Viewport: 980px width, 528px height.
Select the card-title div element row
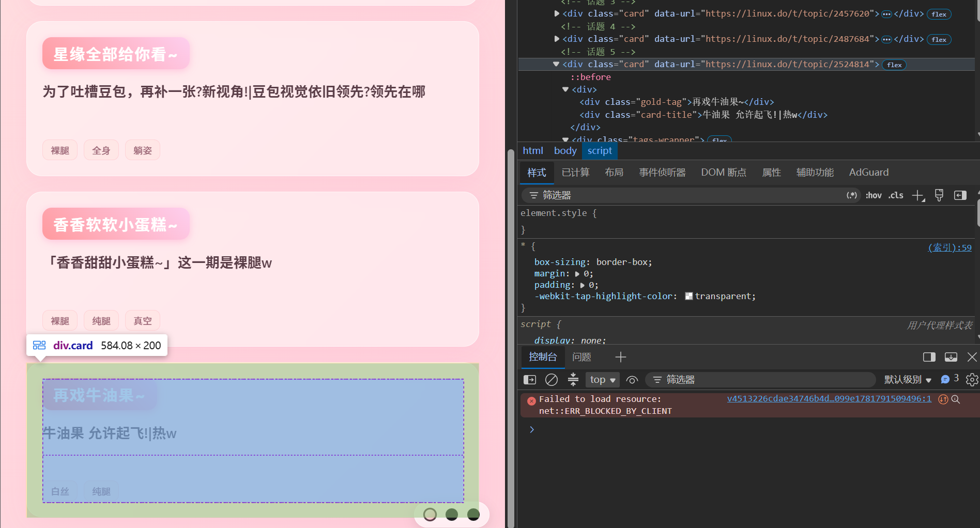pyautogui.click(x=703, y=115)
